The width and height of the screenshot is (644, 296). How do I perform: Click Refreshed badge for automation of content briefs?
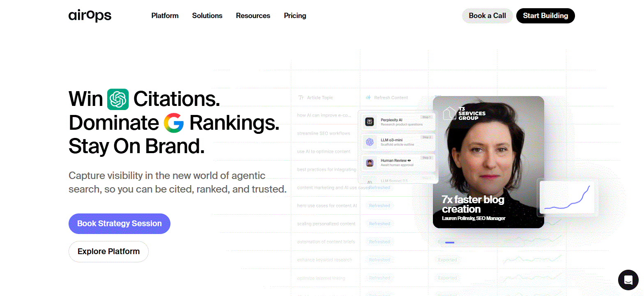coord(379,242)
